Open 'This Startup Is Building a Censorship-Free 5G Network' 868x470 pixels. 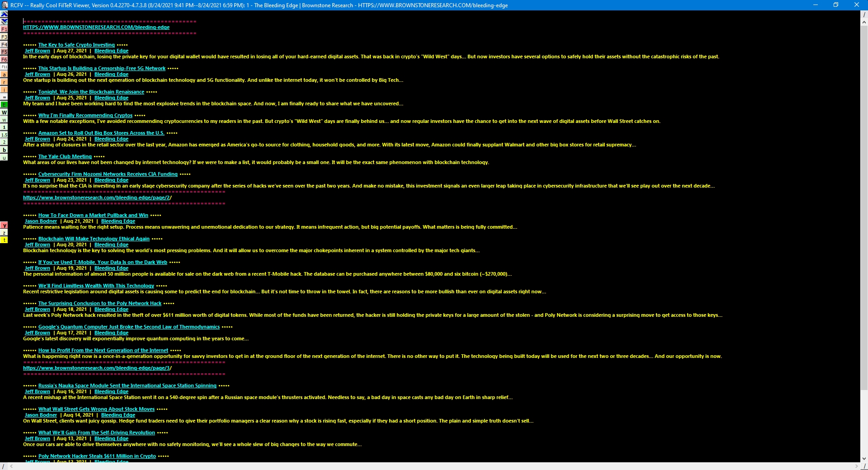coord(102,68)
